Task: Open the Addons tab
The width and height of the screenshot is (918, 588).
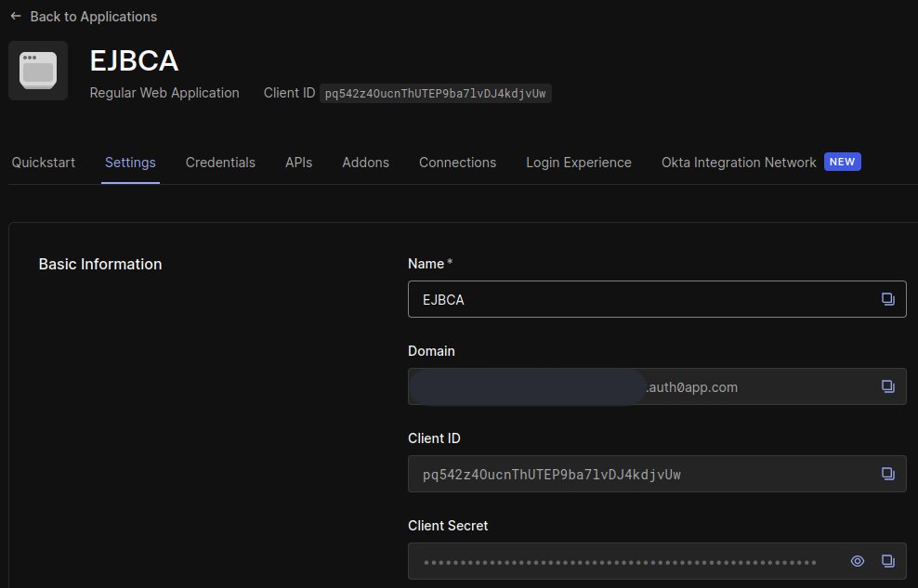Action: pyautogui.click(x=365, y=162)
